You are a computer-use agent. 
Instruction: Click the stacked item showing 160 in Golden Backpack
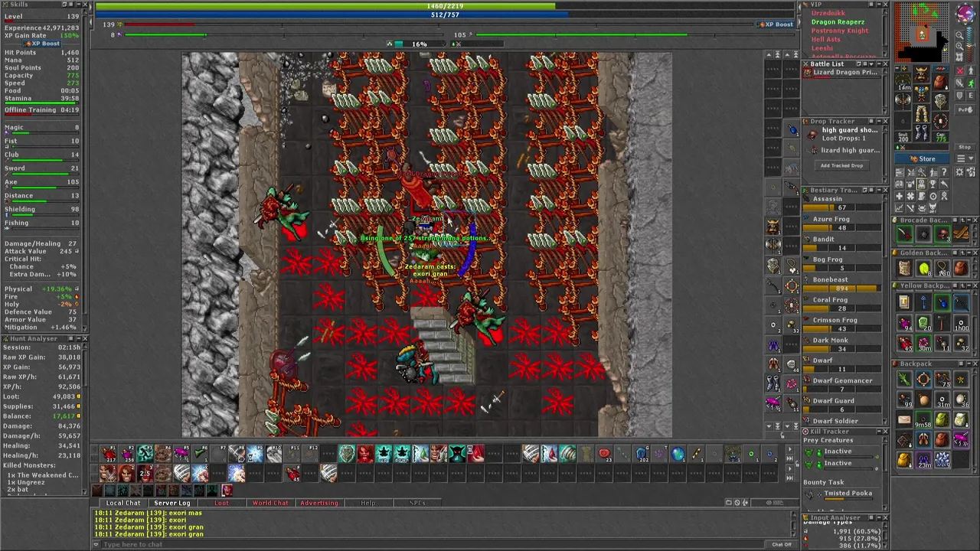pos(942,268)
